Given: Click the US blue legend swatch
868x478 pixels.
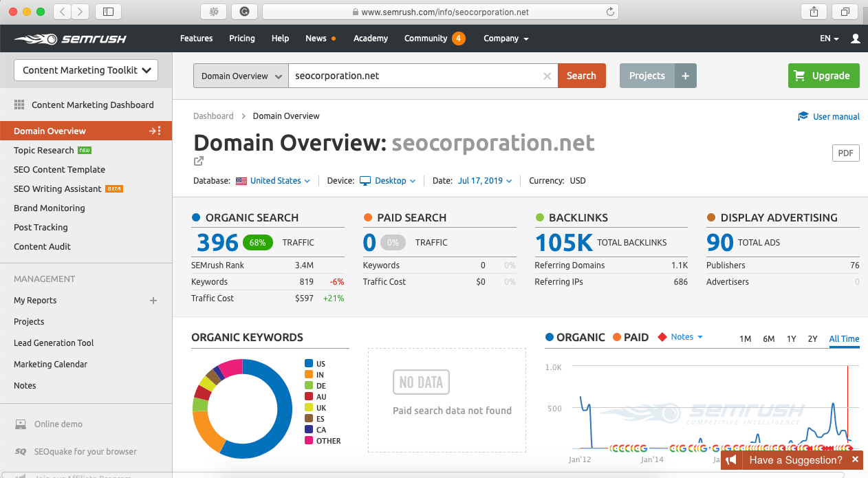Looking at the screenshot, I should pyautogui.click(x=309, y=364).
